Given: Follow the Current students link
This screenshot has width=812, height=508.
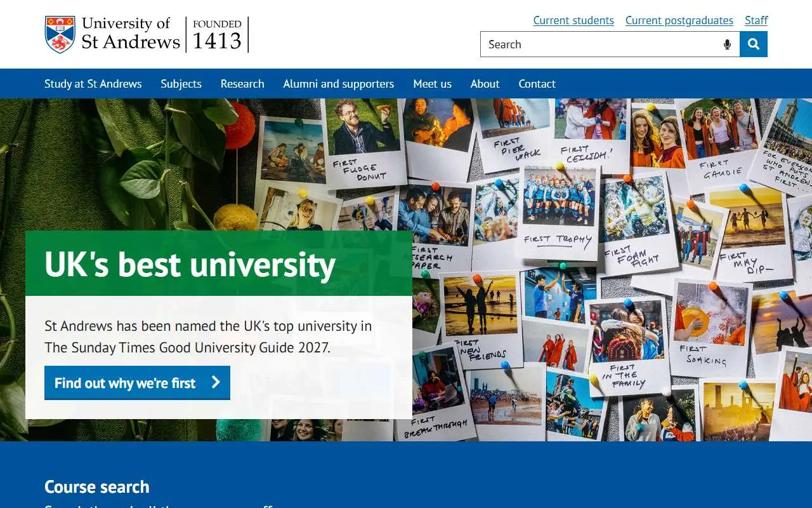Looking at the screenshot, I should (573, 20).
